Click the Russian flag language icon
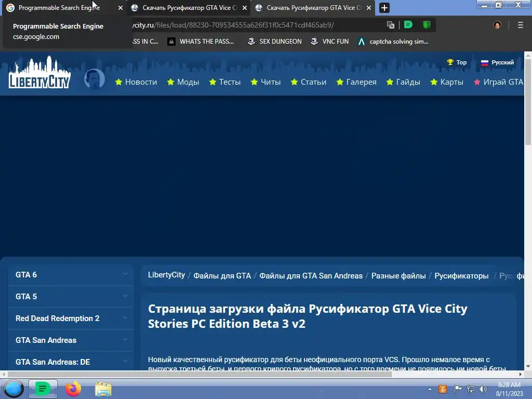Image resolution: width=532 pixels, height=399 pixels. click(485, 62)
